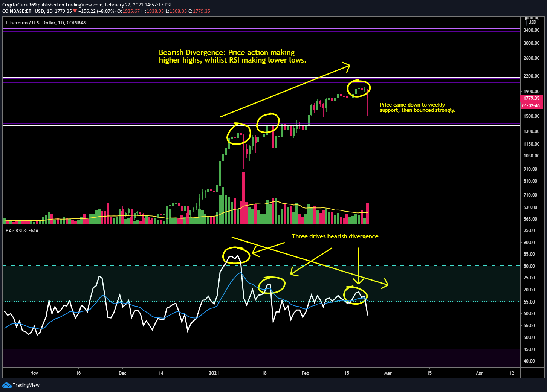Click the 'Dec' date on time axis
This screenshot has width=547, height=392.
tap(122, 373)
